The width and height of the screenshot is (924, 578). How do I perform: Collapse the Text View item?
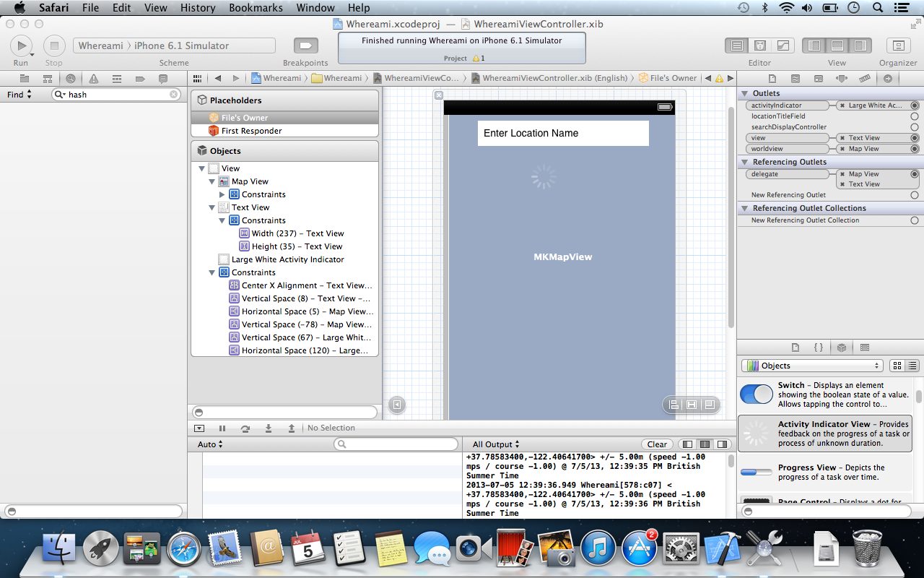coord(212,207)
